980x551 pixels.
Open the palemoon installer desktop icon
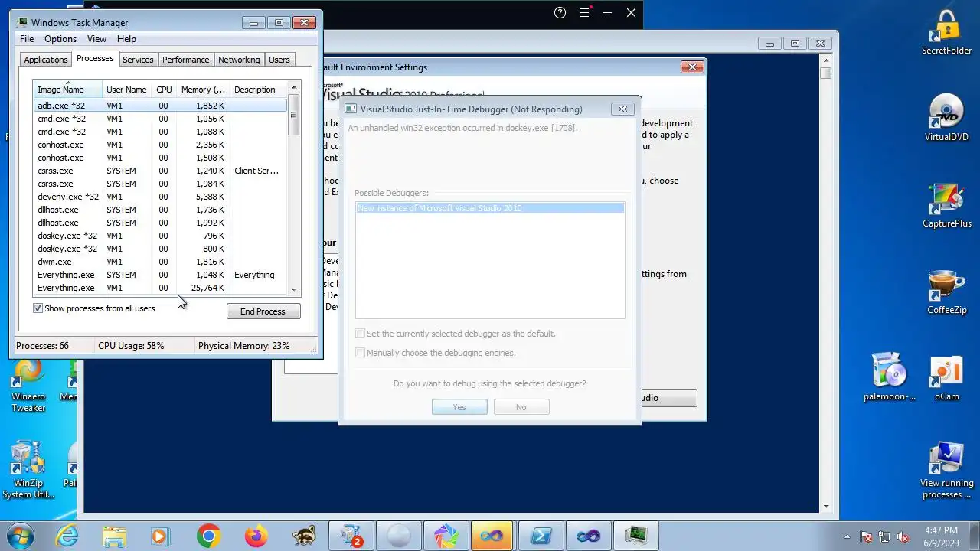click(889, 378)
